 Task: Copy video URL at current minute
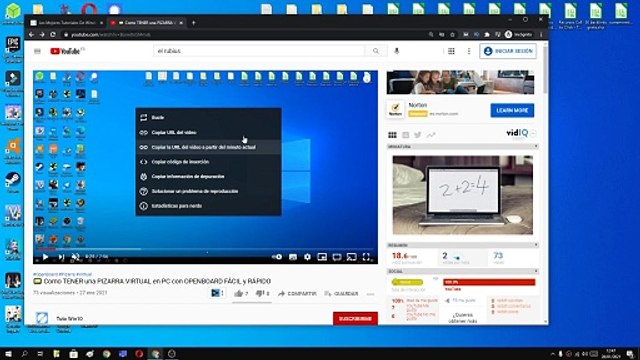click(x=208, y=147)
